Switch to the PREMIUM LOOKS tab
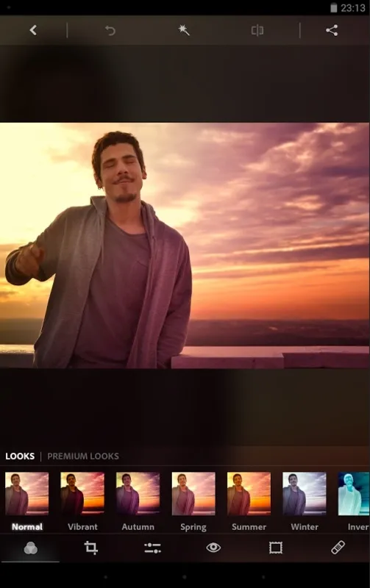The height and width of the screenshot is (588, 370). [x=83, y=456]
